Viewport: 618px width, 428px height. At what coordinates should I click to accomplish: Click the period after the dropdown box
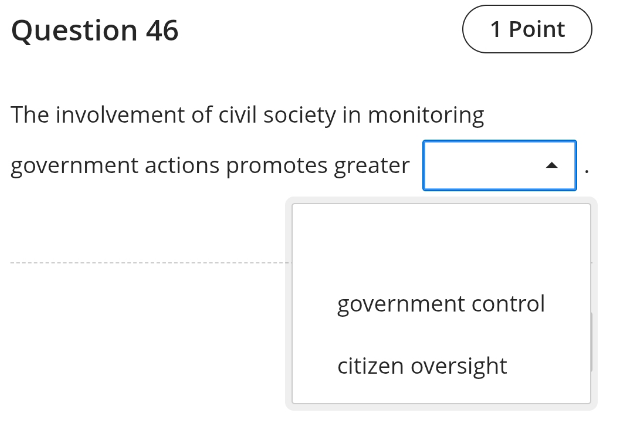point(587,171)
